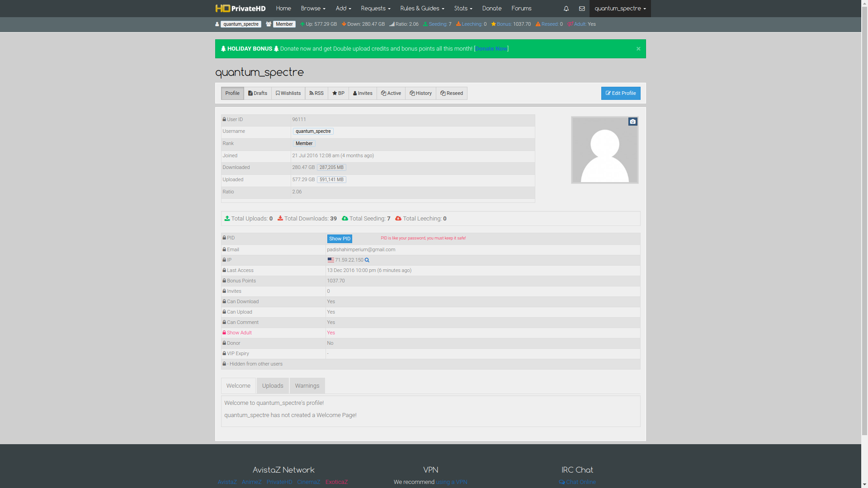Screen dimensions: 868x488
Task: Click the Edit Profile button
Action: click(621, 94)
